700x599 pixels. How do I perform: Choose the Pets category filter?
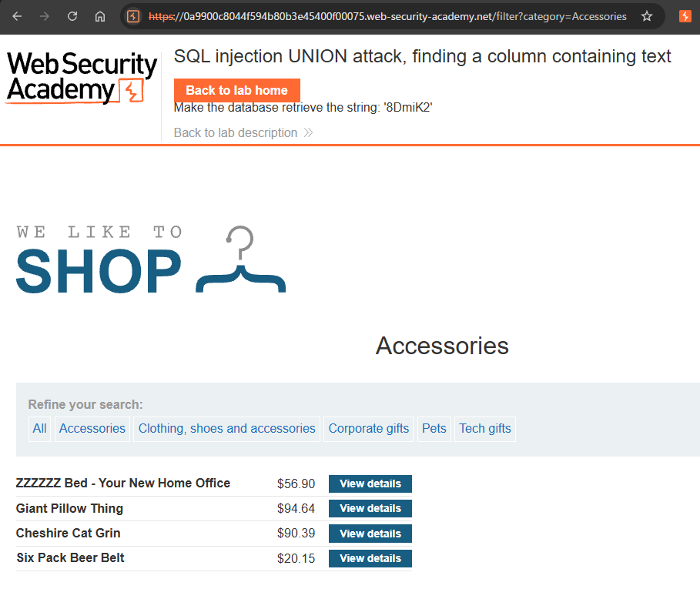434,429
